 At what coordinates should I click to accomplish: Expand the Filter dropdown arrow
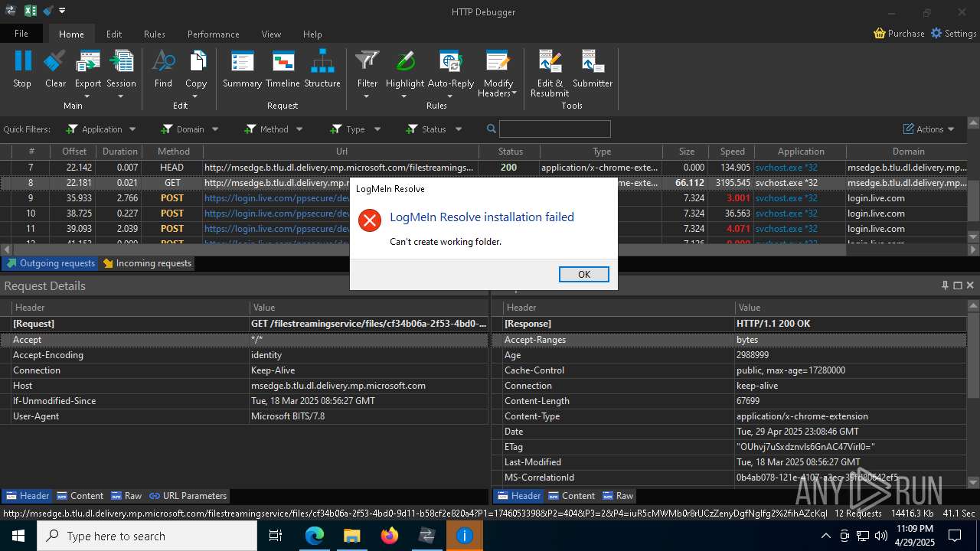coord(367,96)
